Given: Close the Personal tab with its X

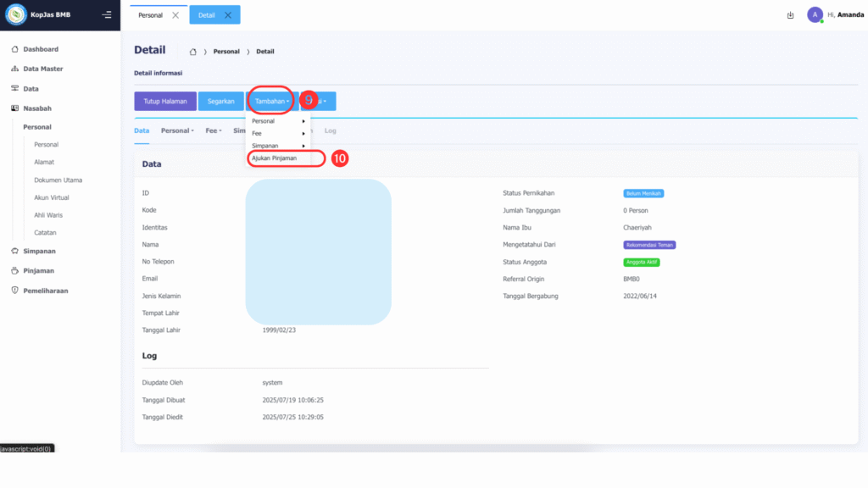Looking at the screenshot, I should (175, 15).
